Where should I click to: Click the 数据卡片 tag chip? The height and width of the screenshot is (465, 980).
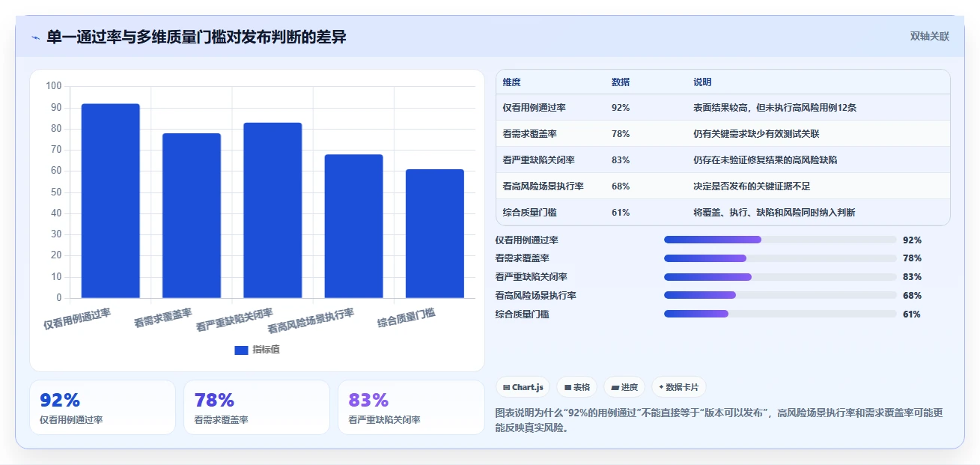click(678, 387)
